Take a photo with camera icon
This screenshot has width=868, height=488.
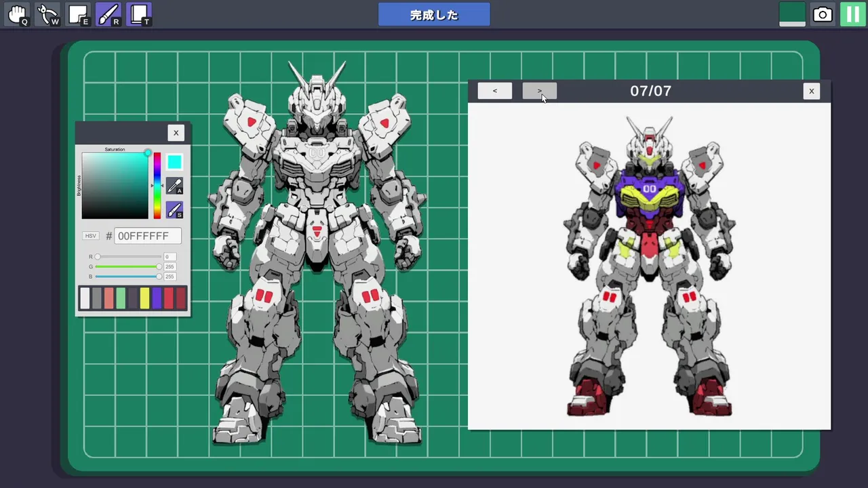(823, 14)
